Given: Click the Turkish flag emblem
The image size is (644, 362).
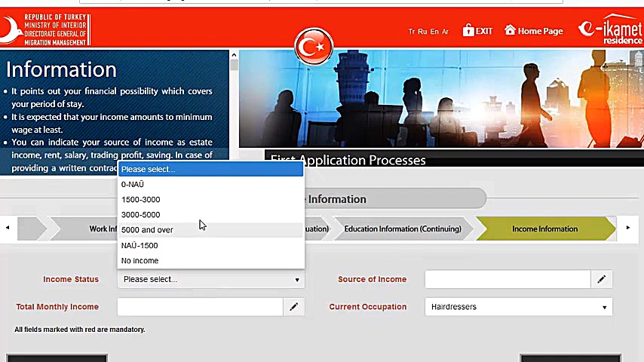Looking at the screenshot, I should coord(314,47).
